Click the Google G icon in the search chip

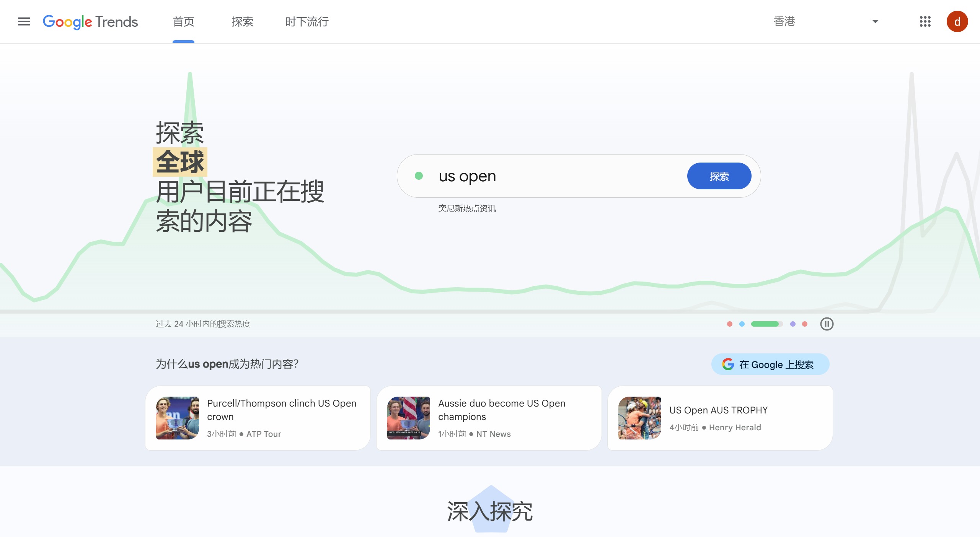tap(727, 364)
